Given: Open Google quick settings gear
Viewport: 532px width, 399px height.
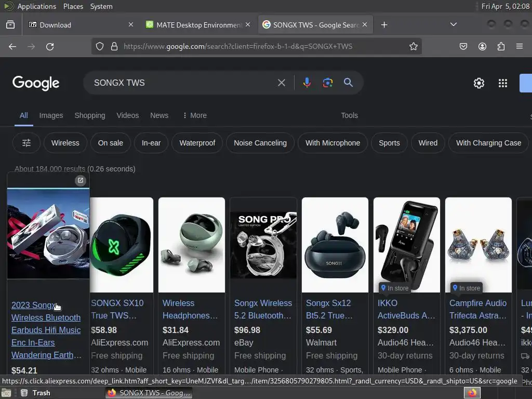Looking at the screenshot, I should tap(478, 83).
